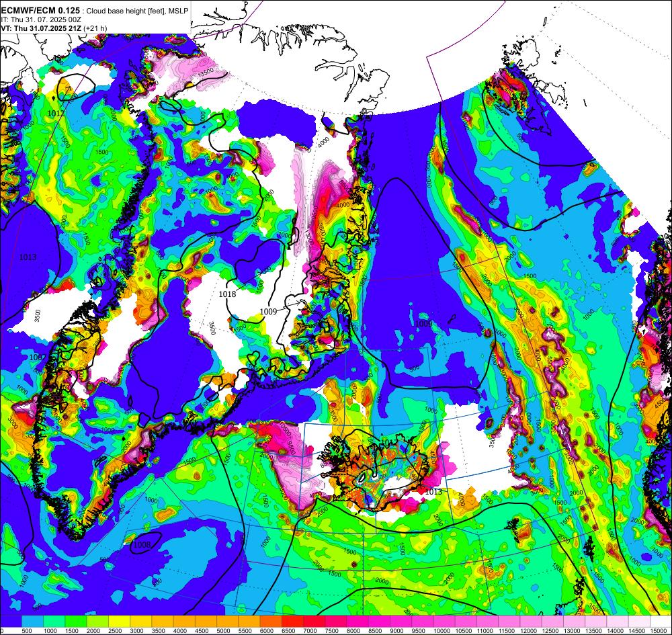Select the magenta 9000–9500 legend swatch
This screenshot has width=672, height=635.
coord(402,621)
